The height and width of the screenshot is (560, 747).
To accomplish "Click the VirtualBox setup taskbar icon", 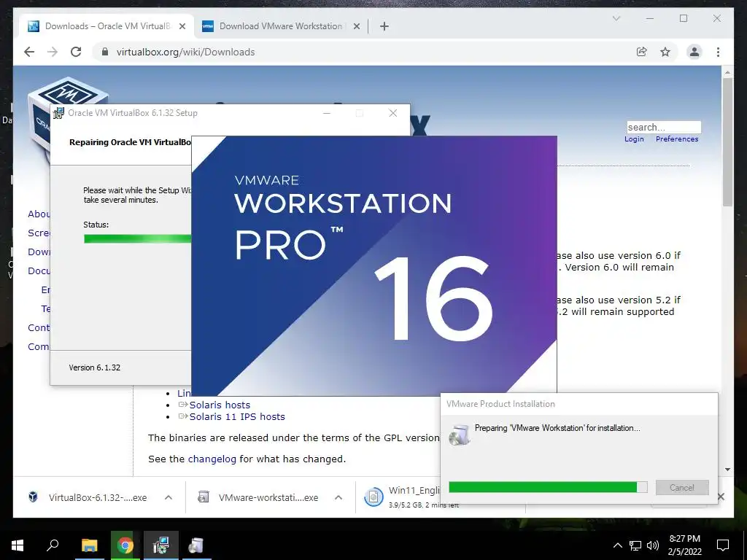I will click(x=161, y=545).
